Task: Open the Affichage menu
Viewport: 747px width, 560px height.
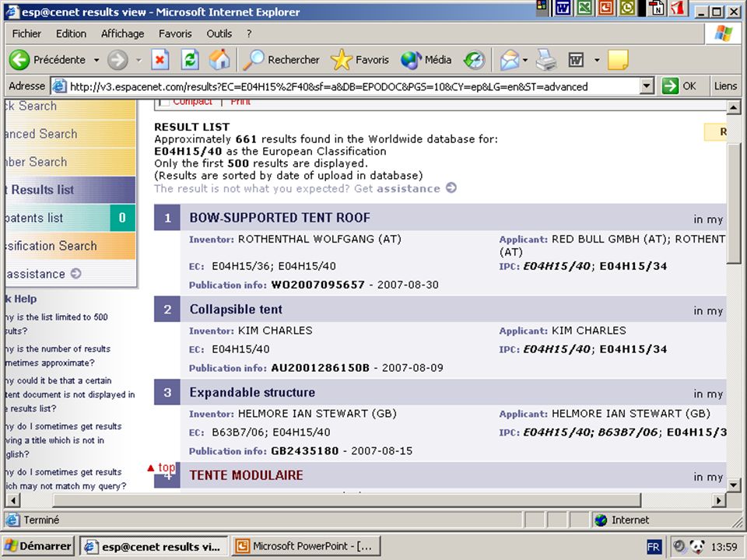Action: tap(122, 33)
